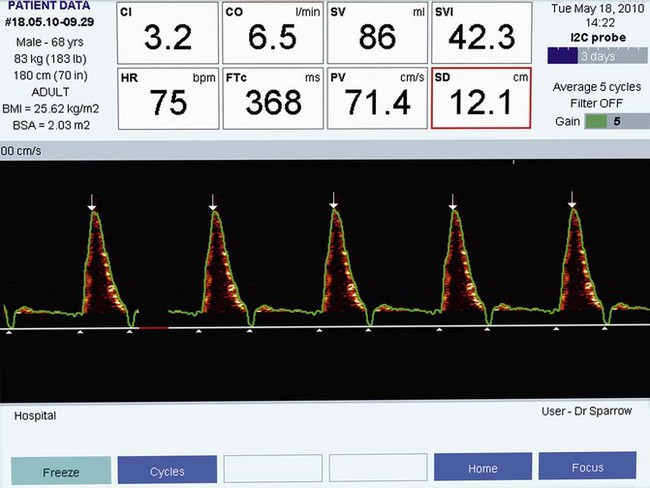
Task: Select the HR bpm tile
Action: [x=166, y=99]
